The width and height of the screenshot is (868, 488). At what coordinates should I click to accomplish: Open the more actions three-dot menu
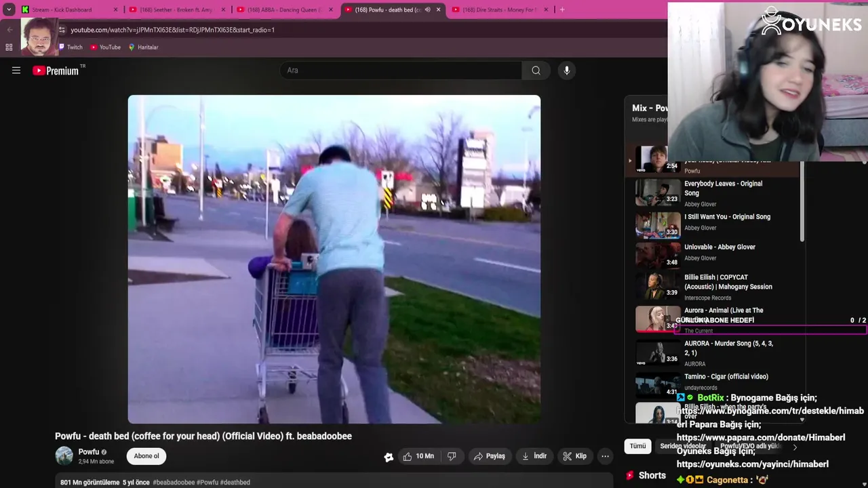pyautogui.click(x=606, y=456)
